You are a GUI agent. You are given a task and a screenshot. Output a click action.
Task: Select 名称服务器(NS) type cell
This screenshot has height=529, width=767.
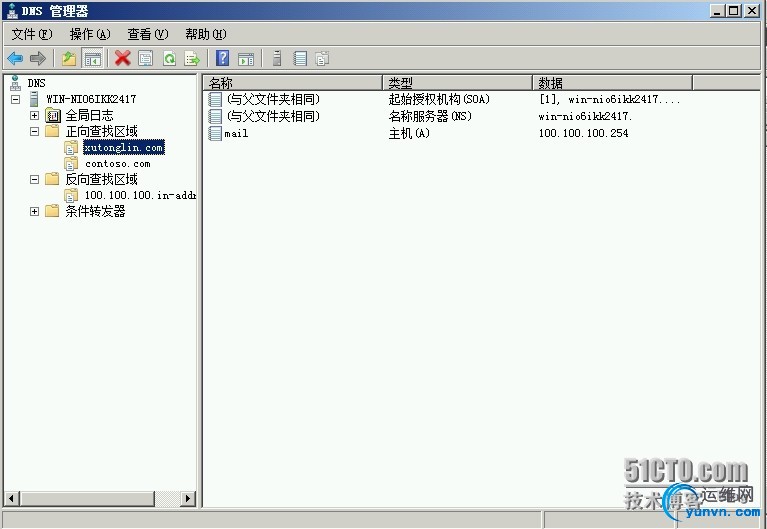430,116
